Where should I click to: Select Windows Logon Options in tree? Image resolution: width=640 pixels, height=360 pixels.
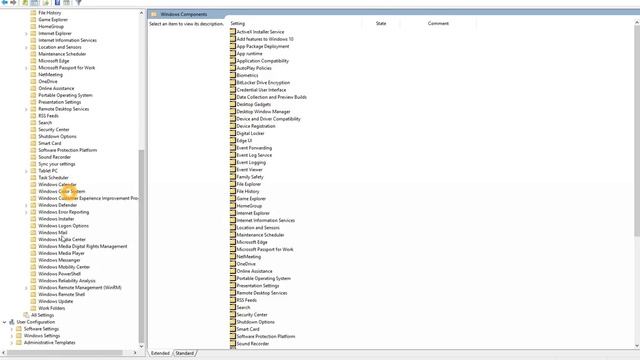[x=63, y=226]
